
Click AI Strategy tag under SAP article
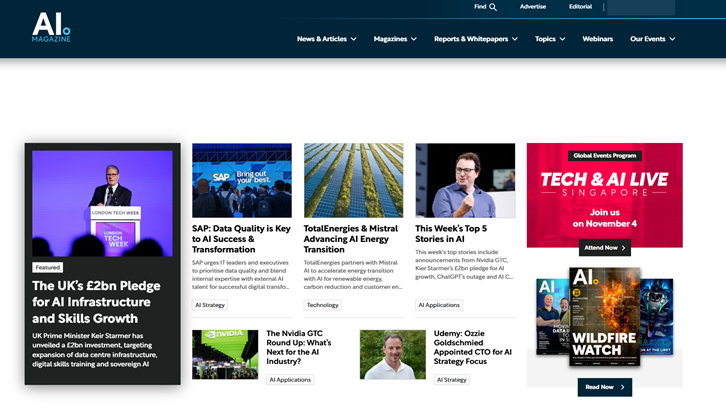(210, 305)
